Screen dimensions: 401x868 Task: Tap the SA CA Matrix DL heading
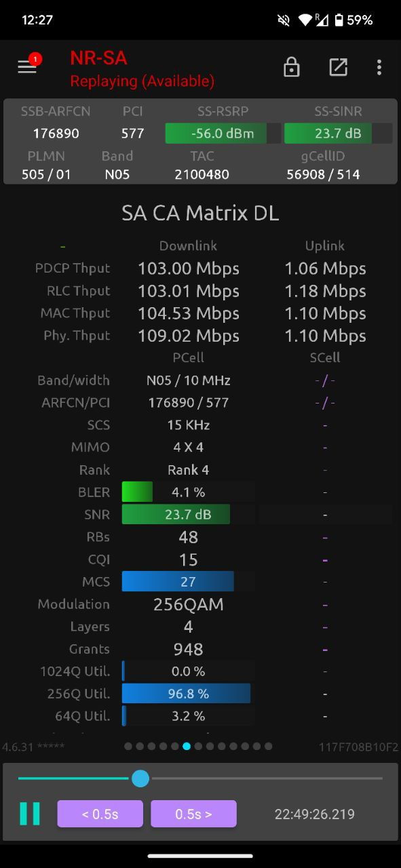click(200, 213)
